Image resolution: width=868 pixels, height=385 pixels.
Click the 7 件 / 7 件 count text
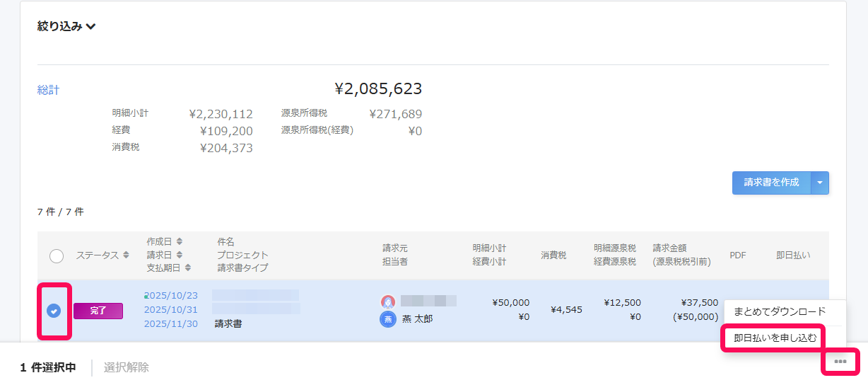pyautogui.click(x=60, y=212)
